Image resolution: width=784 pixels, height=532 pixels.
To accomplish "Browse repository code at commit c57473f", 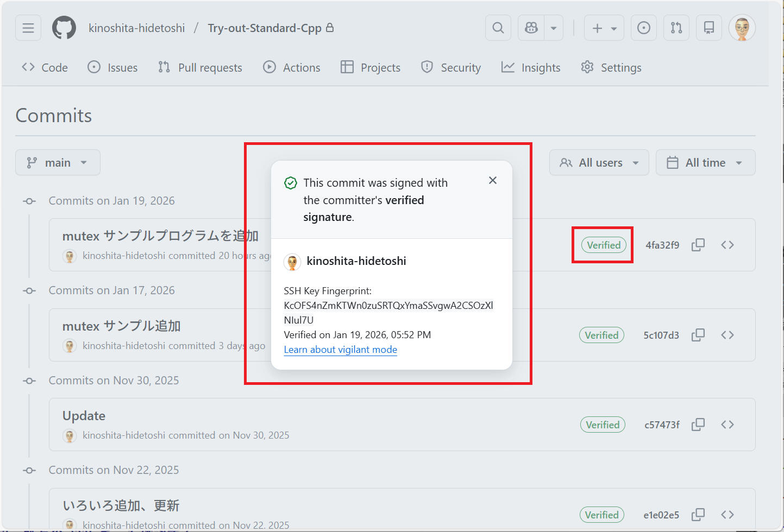I will [x=727, y=424].
